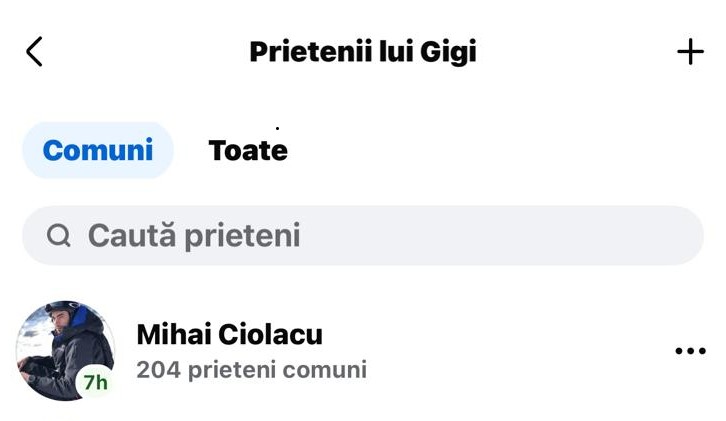This screenshot has height=421, width=726.
Task: Switch to the Comuni tab
Action: [98, 150]
